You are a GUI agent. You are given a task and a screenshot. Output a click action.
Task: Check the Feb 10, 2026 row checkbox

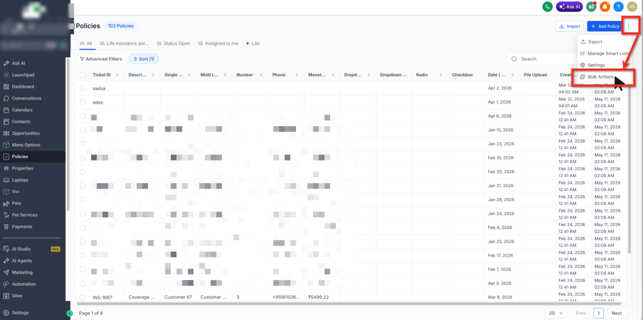[82, 158]
